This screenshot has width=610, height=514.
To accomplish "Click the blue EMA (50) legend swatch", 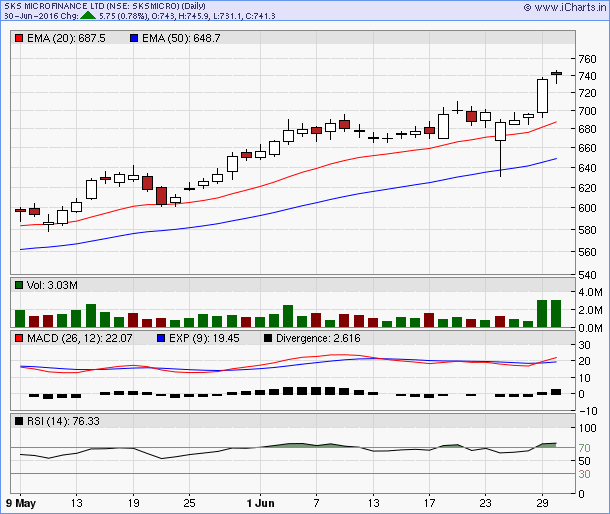I will click(134, 38).
